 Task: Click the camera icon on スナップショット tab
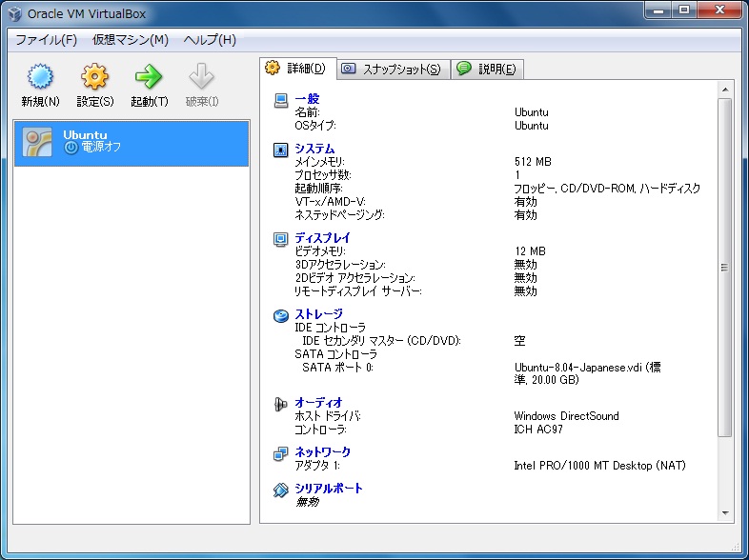click(349, 69)
